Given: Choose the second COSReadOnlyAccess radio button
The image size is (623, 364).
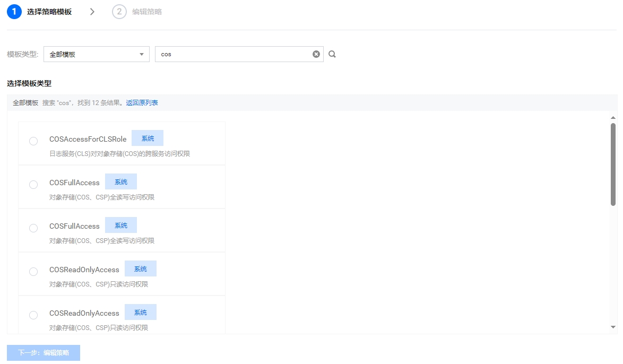Looking at the screenshot, I should point(33,315).
